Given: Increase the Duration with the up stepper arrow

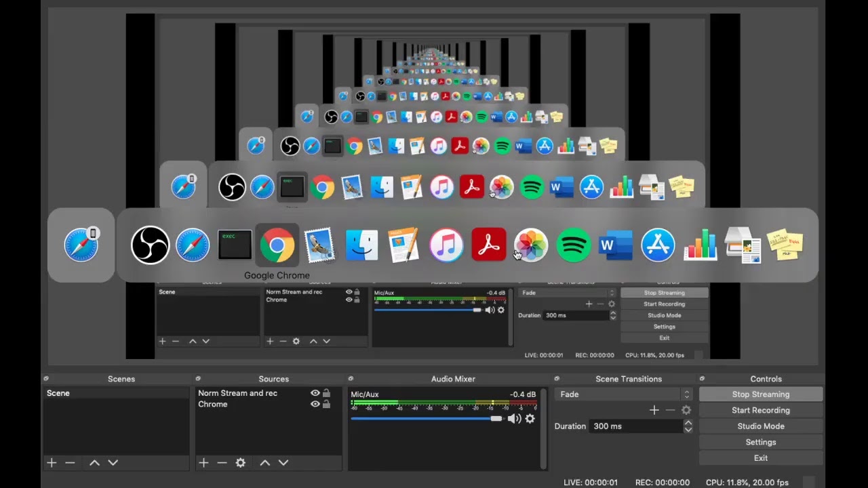Looking at the screenshot, I should tap(688, 423).
